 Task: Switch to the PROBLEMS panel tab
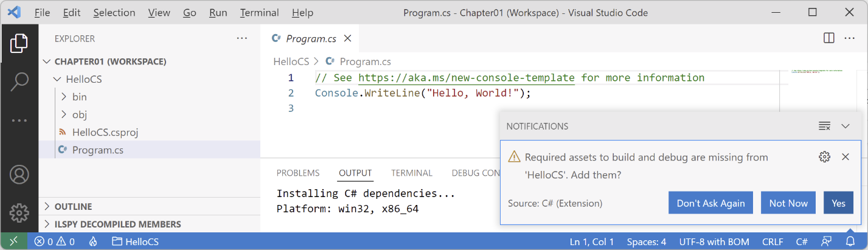pos(298,173)
